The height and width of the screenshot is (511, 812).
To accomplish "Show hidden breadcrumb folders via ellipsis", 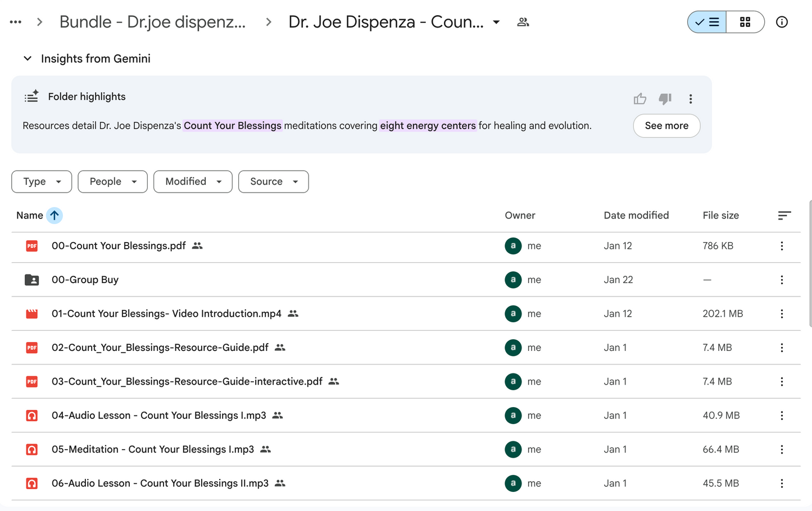I will point(16,22).
